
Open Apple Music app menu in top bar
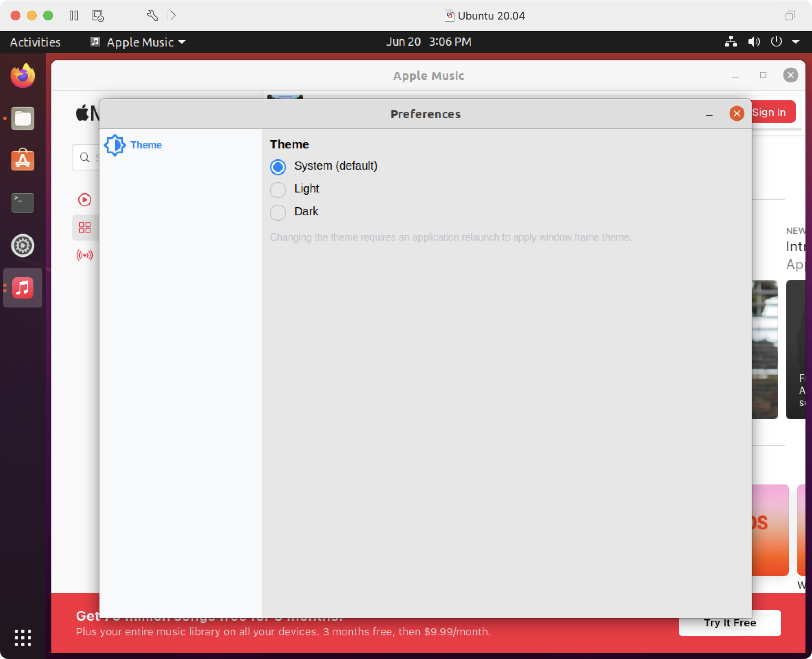[138, 42]
